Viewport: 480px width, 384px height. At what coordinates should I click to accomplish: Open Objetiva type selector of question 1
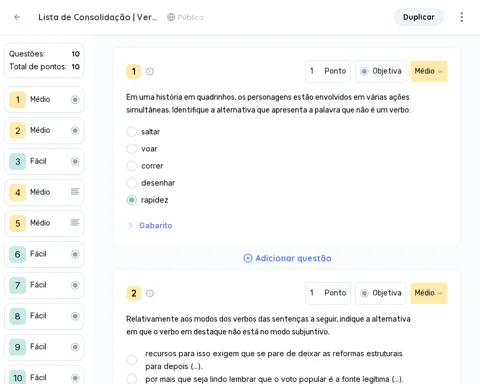pos(381,71)
